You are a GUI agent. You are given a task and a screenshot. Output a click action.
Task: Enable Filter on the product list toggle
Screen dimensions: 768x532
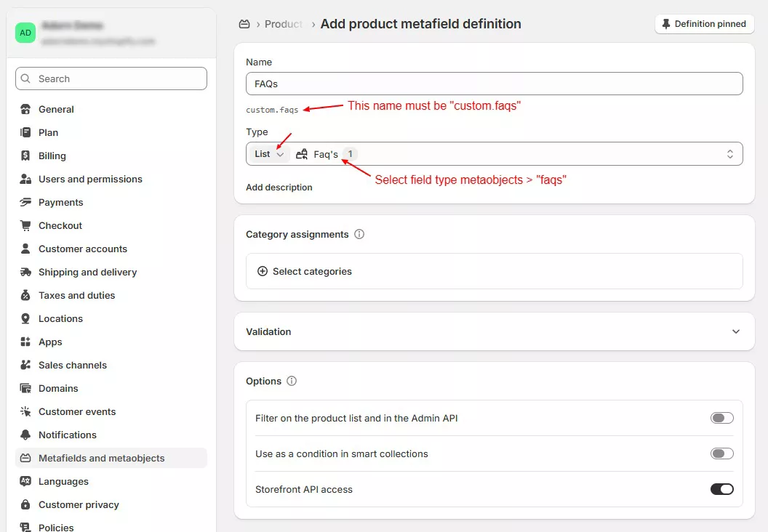[x=721, y=418]
